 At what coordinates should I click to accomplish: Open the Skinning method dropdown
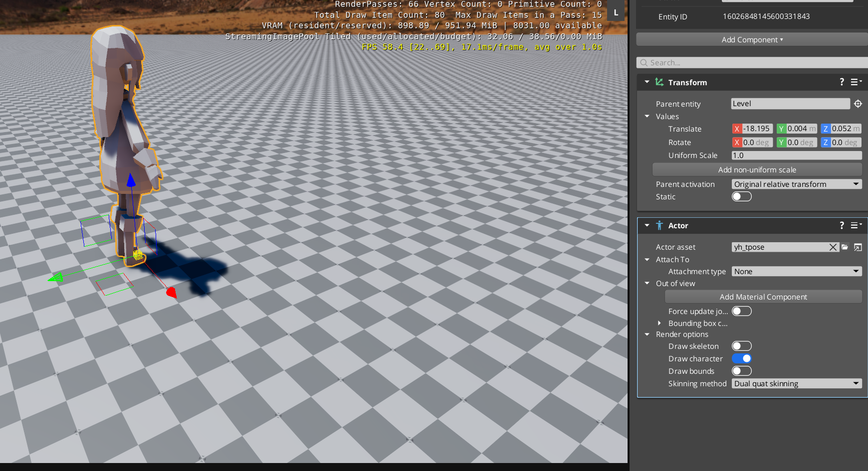[x=796, y=383]
